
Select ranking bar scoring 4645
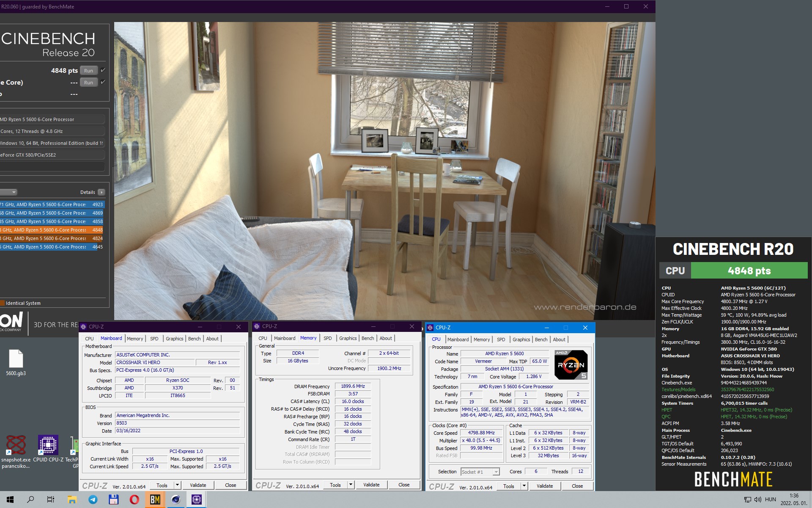52,247
